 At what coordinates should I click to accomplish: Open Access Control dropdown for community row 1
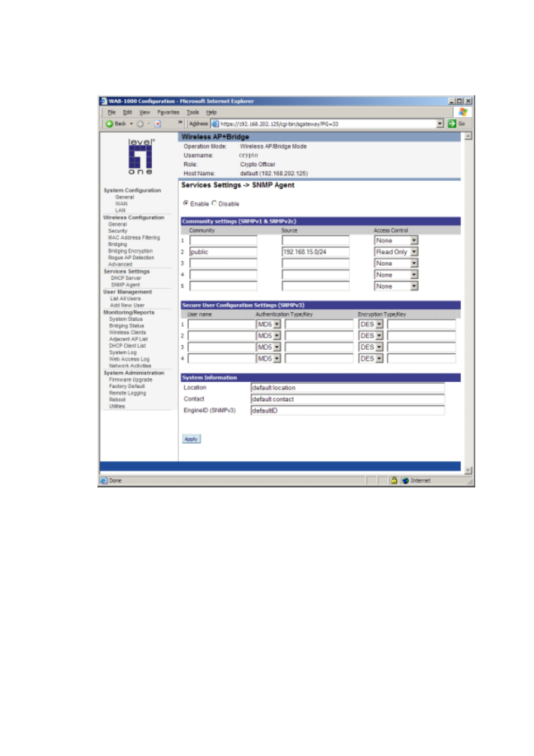coord(414,241)
